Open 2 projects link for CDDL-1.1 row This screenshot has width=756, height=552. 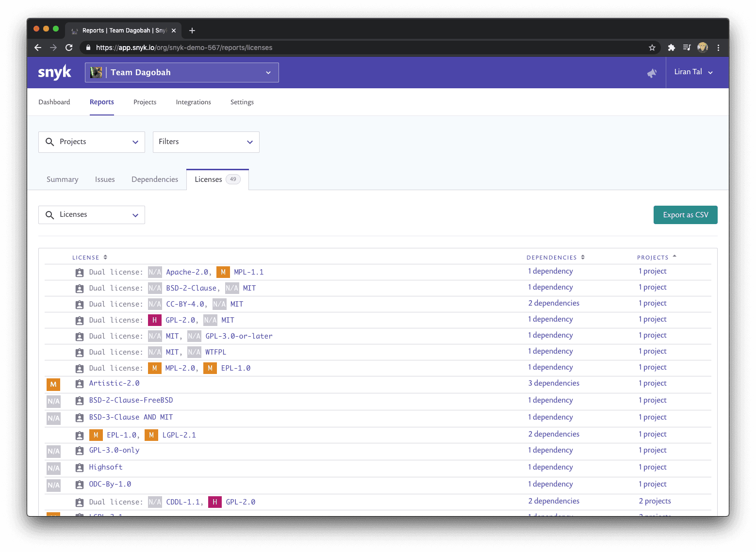click(655, 501)
